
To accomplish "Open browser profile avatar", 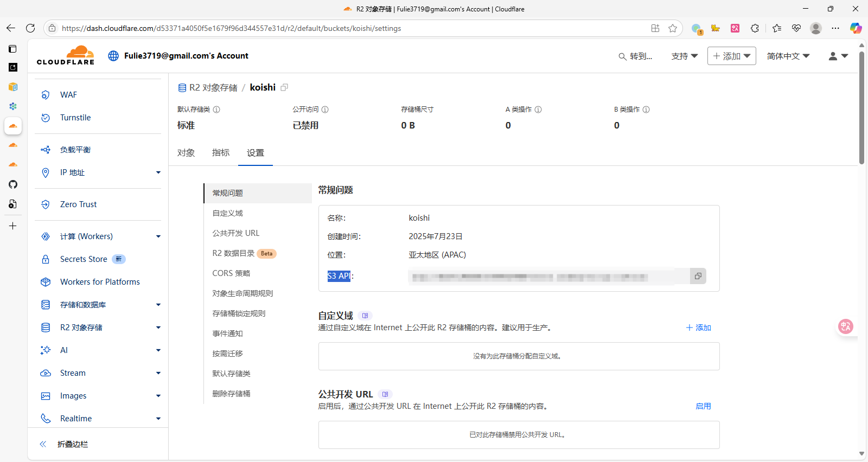I will pos(815,28).
